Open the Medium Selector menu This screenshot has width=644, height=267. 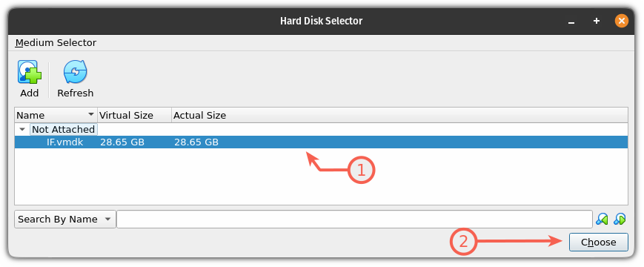56,43
